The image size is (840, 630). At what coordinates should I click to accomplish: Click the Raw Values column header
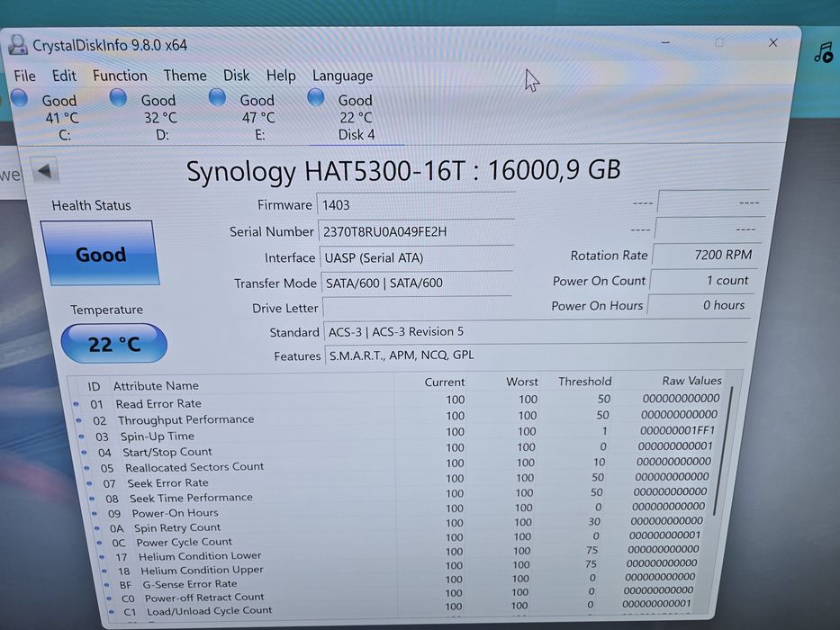(691, 381)
